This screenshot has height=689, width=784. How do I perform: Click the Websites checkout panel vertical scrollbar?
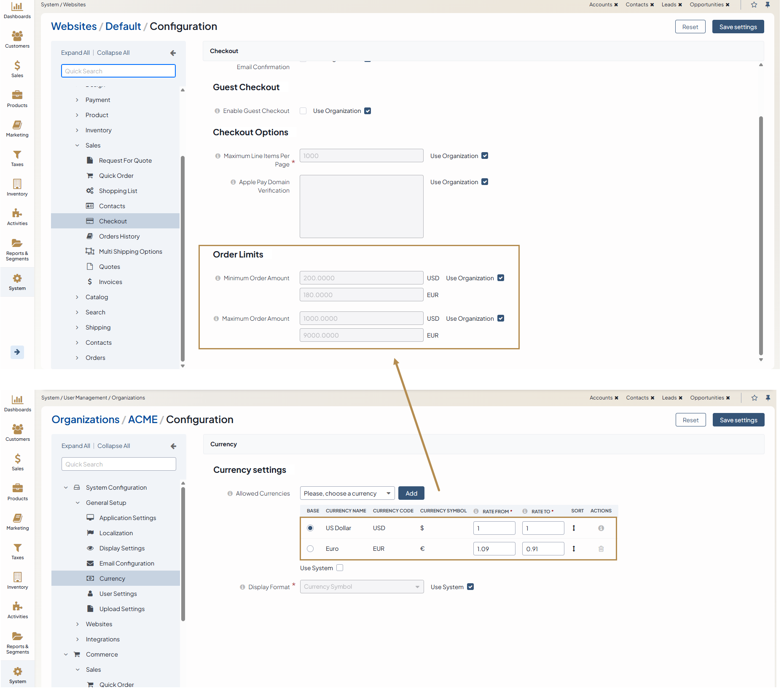click(x=761, y=236)
